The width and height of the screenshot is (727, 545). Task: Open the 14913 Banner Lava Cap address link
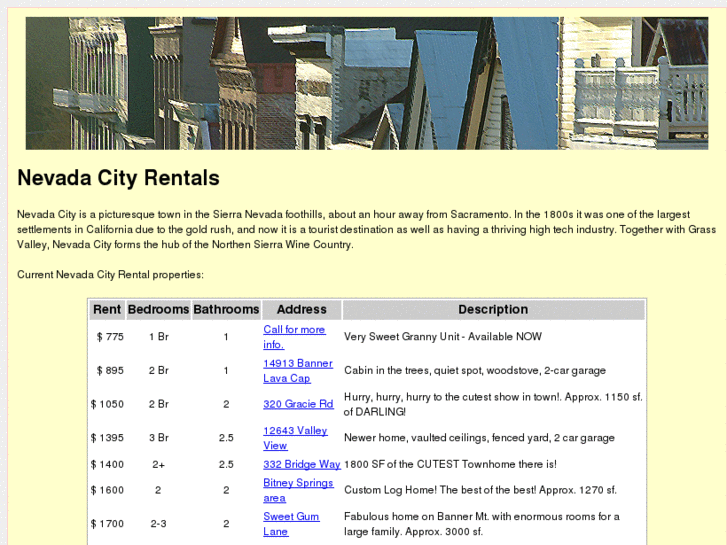[298, 371]
